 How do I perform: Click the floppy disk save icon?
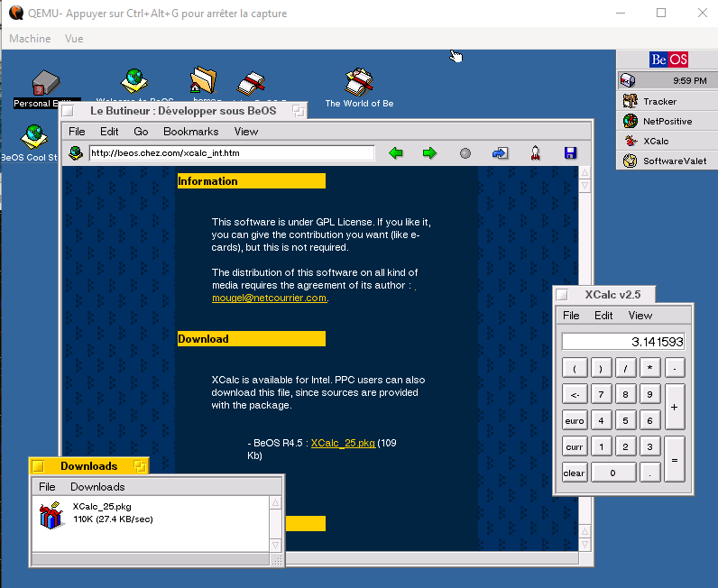pyautogui.click(x=570, y=153)
